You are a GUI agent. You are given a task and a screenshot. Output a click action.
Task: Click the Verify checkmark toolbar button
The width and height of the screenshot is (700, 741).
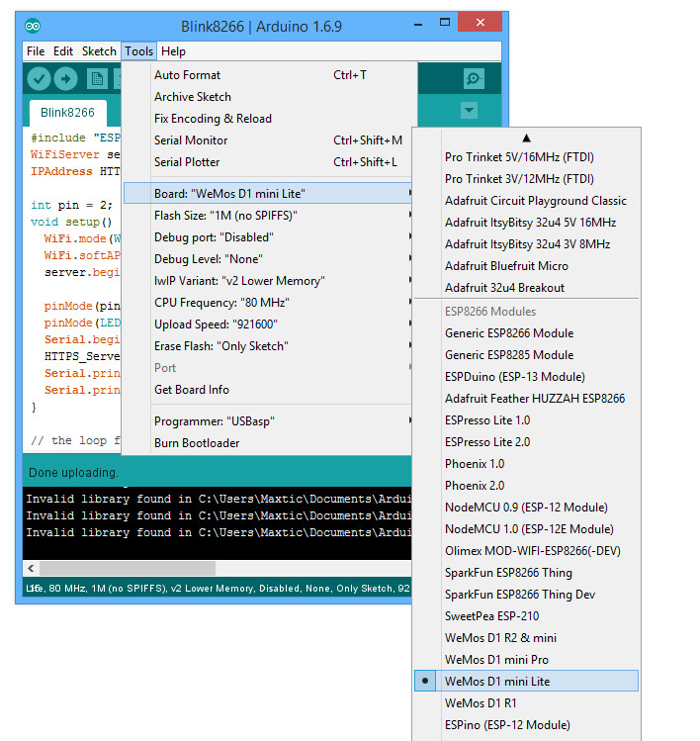tap(39, 79)
